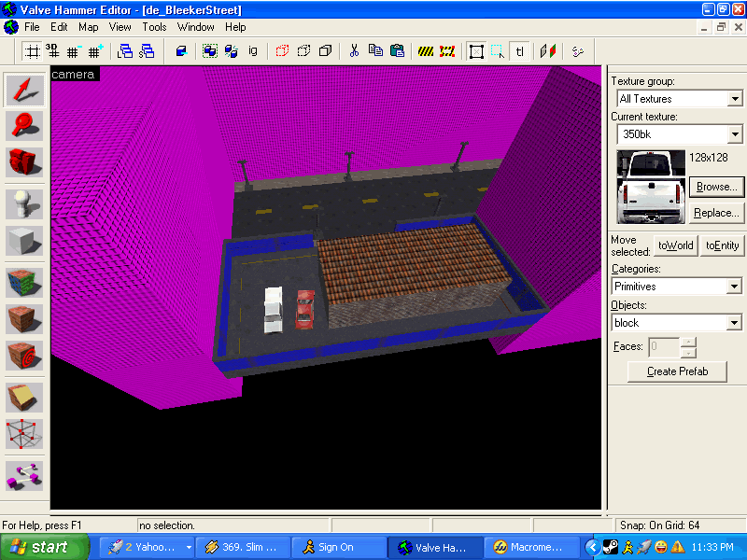747x560 pixels.
Task: Open the Map menu
Action: pos(88,27)
